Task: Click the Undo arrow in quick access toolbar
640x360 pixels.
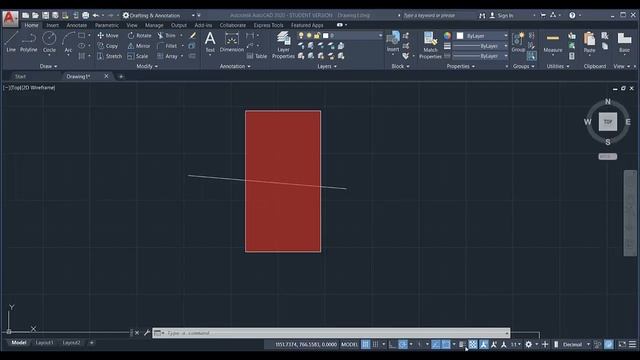Action: [96, 15]
